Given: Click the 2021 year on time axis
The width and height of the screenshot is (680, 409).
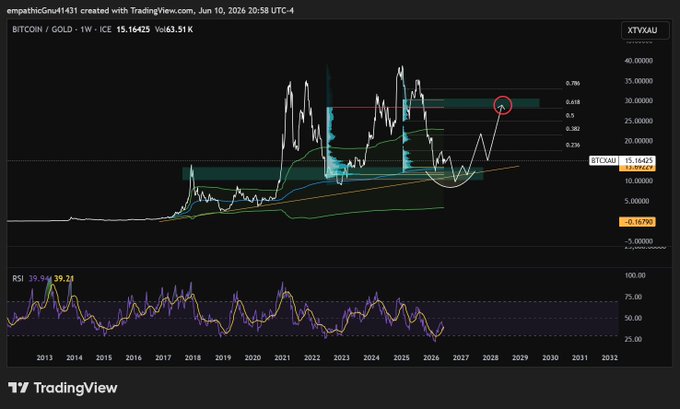Looking at the screenshot, I should pyautogui.click(x=282, y=358).
